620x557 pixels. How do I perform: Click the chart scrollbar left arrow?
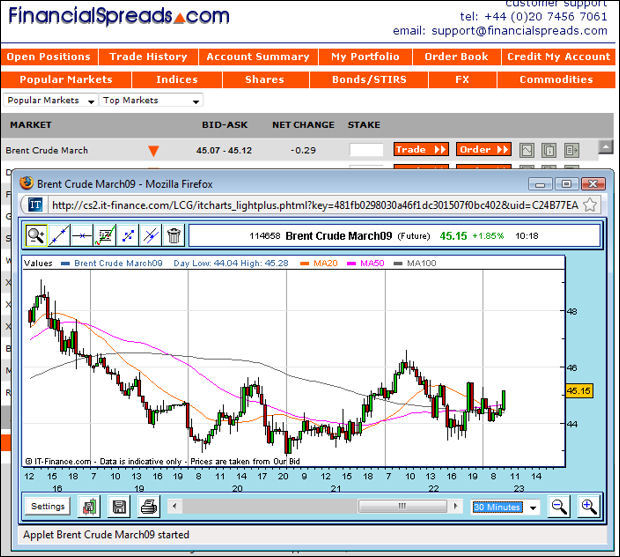coord(175,506)
